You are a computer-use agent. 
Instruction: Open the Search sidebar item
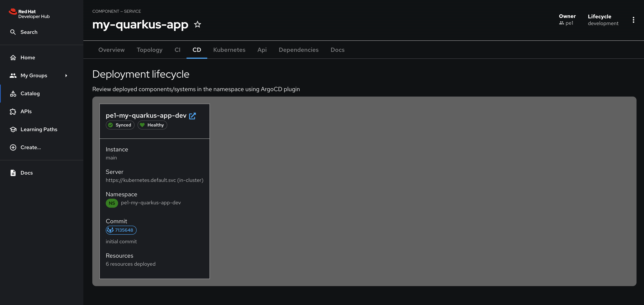(41, 32)
